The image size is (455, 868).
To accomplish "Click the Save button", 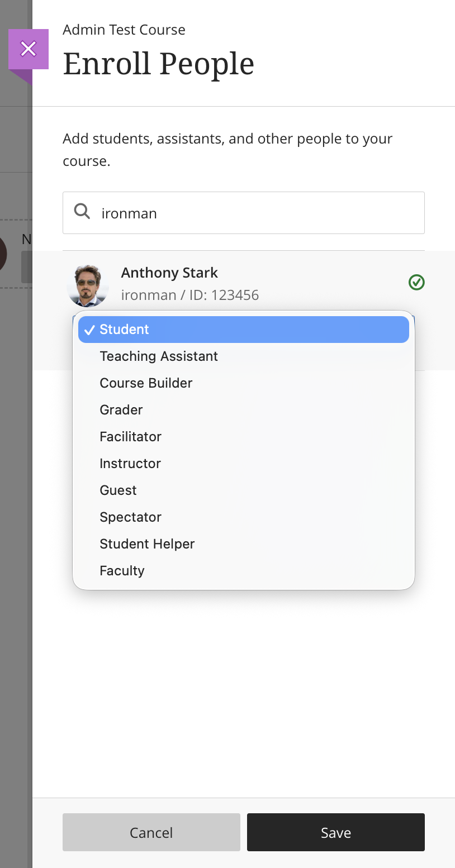I will [335, 832].
